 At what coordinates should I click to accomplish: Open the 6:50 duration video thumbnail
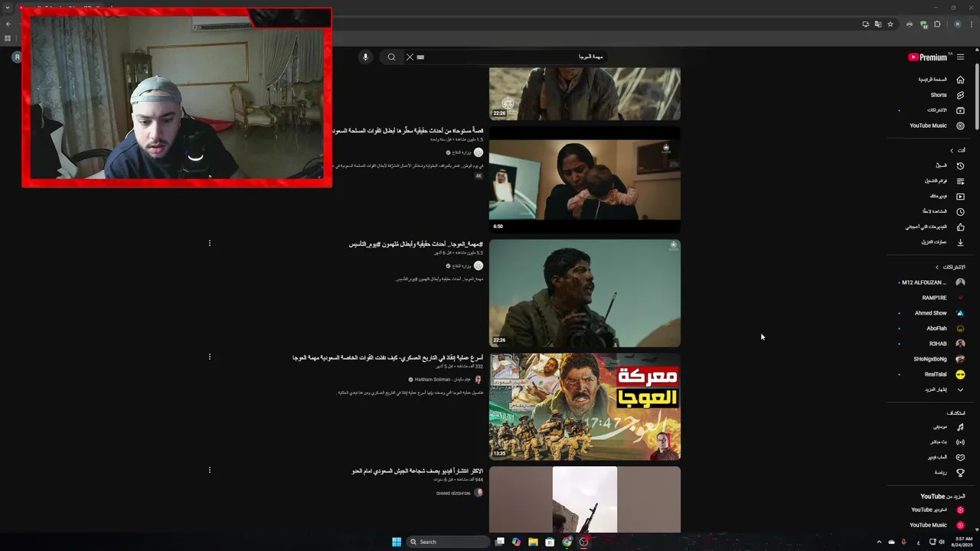pyautogui.click(x=584, y=181)
